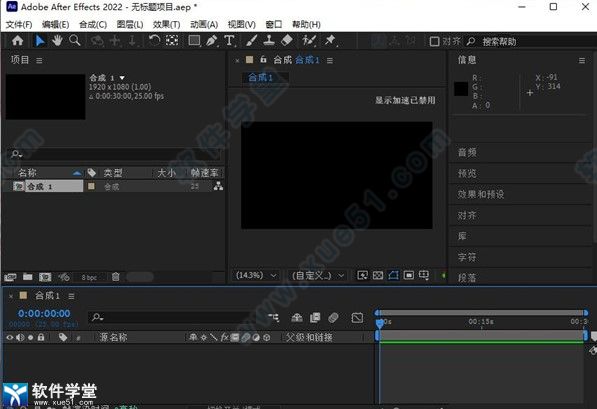
Task: Click the timeline navigator bar
Action: (x=481, y=313)
